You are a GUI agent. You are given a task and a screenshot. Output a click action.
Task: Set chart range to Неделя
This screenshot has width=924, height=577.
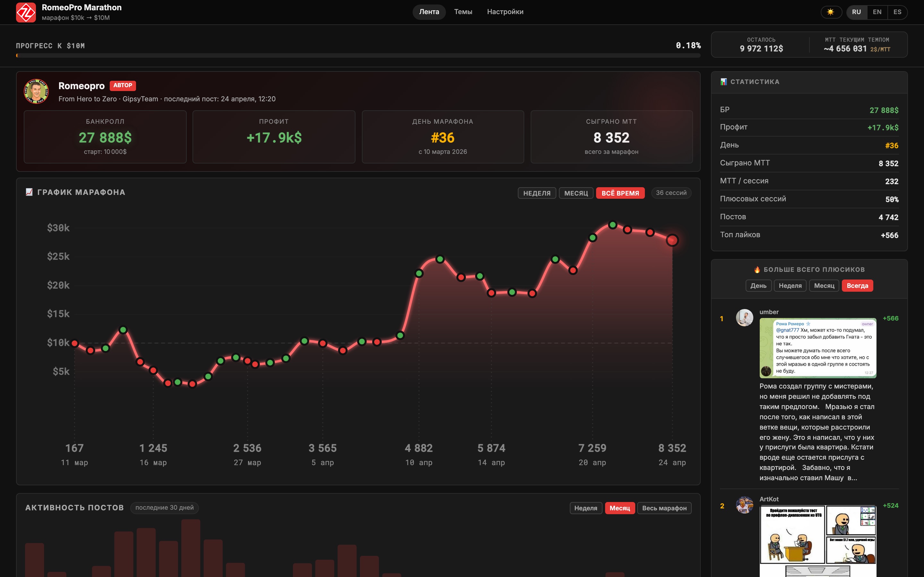click(536, 193)
